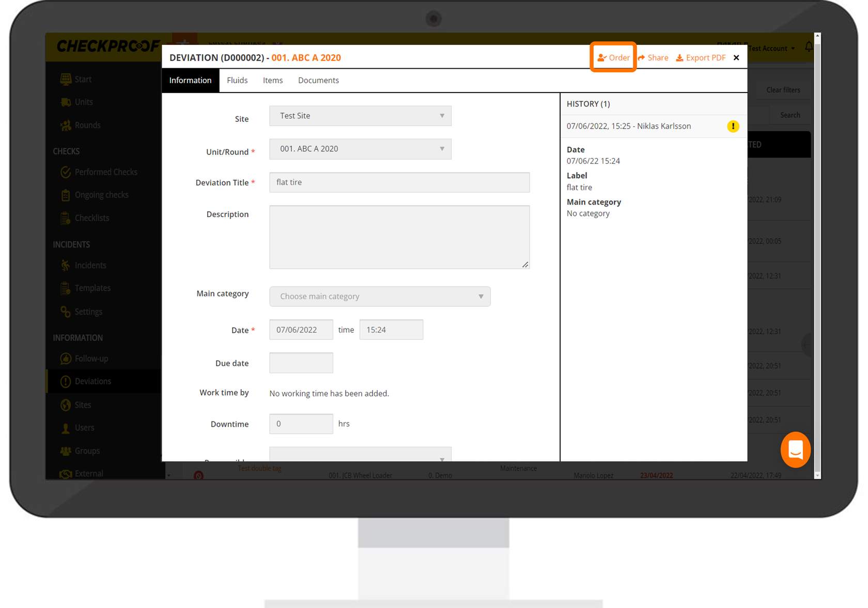This screenshot has width=868, height=608.
Task: Click the yellow warning icon in history
Action: (x=733, y=126)
